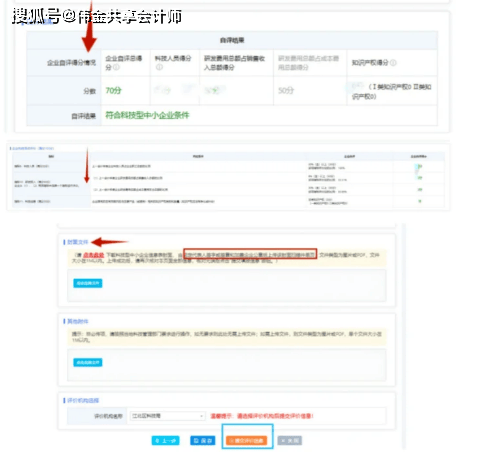The image size is (478, 452).
Task: Open the 评价机构选择 dropdown
Action: click(167, 416)
